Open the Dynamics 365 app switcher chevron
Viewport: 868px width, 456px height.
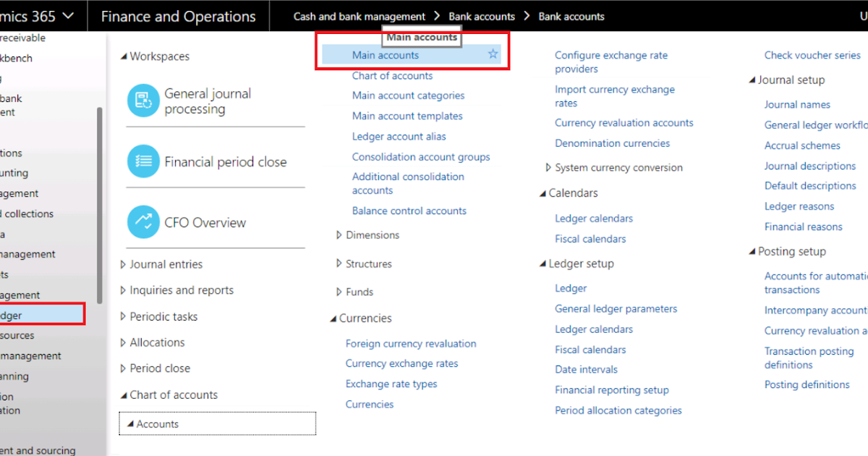(x=68, y=15)
